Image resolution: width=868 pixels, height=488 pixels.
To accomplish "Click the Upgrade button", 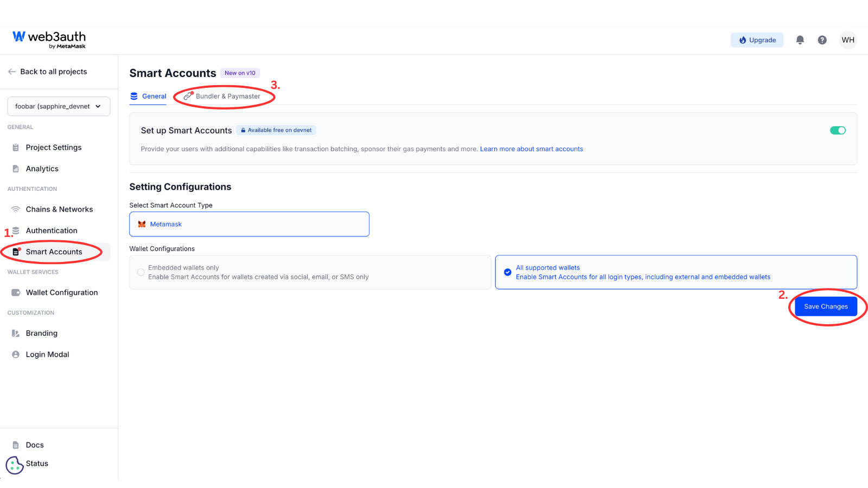I will click(757, 40).
